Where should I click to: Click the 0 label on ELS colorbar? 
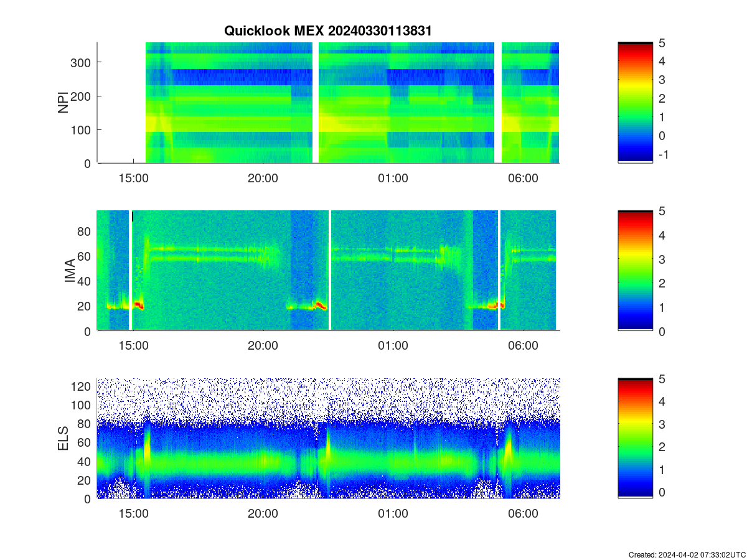(662, 492)
